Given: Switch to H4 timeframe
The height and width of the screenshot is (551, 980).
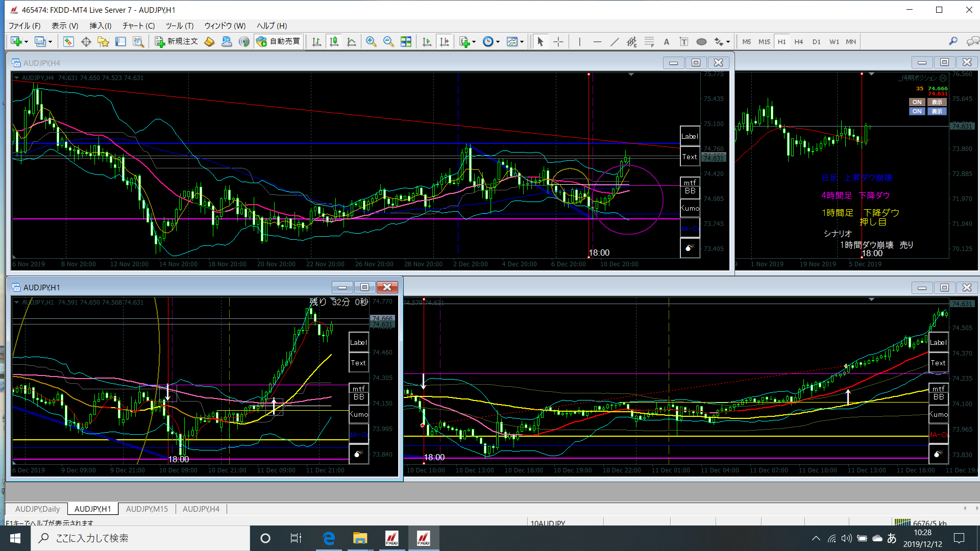Looking at the screenshot, I should click(799, 42).
